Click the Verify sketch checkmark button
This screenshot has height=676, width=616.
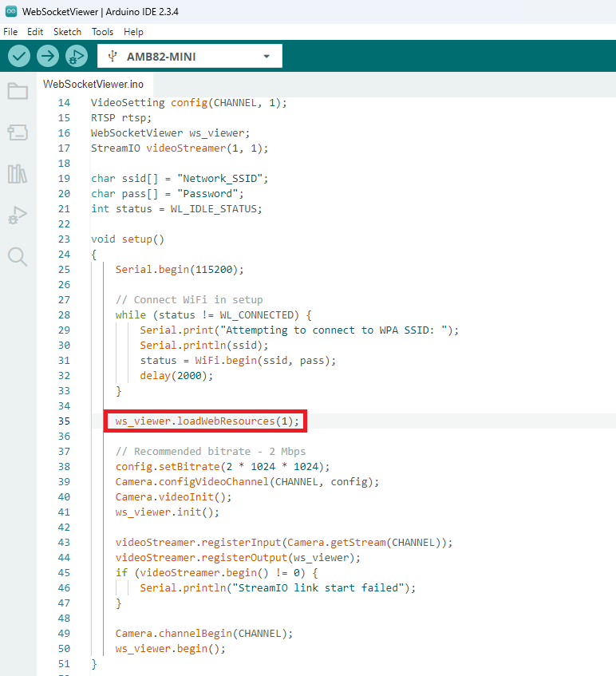[19, 56]
